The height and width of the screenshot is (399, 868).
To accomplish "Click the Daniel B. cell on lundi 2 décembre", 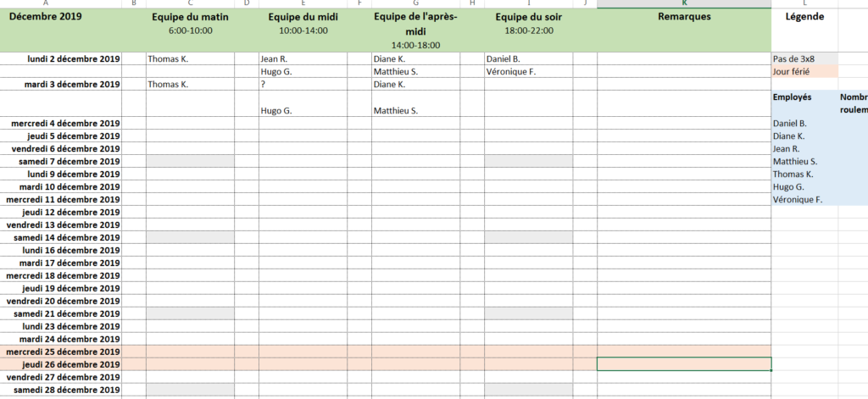I will (x=529, y=58).
